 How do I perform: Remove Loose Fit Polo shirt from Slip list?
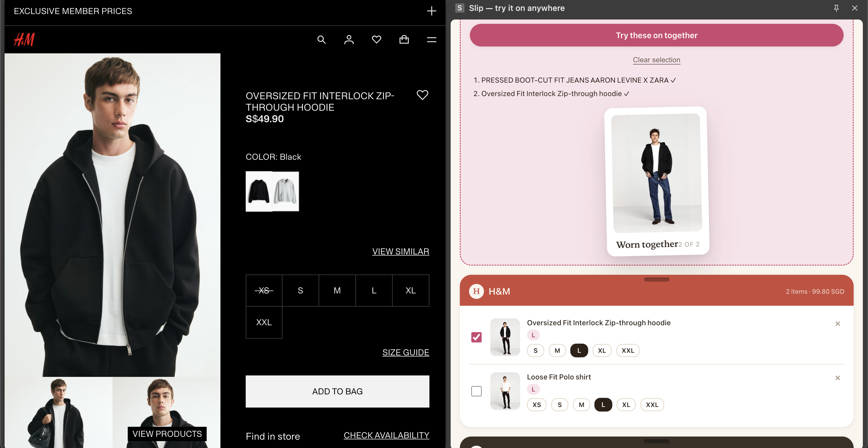point(837,378)
